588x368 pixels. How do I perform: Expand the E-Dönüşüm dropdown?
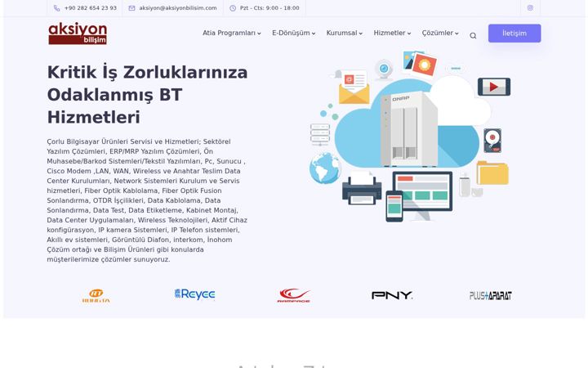point(294,33)
